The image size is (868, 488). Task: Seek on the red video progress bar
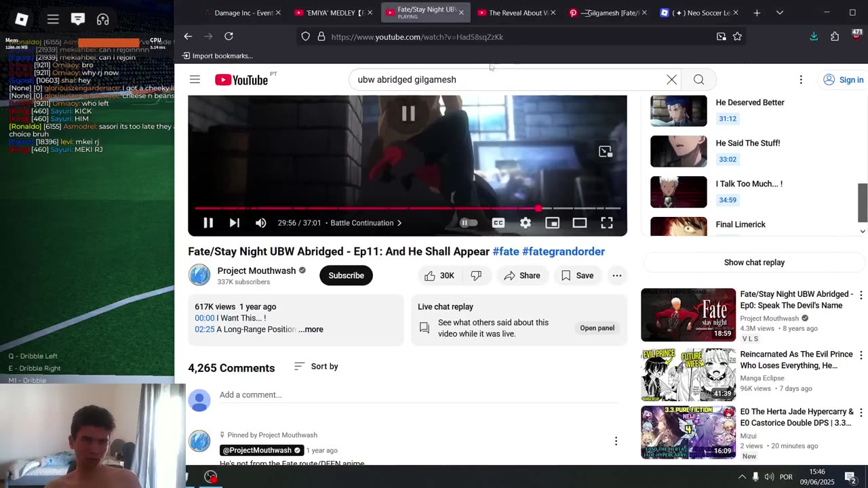[x=408, y=208]
